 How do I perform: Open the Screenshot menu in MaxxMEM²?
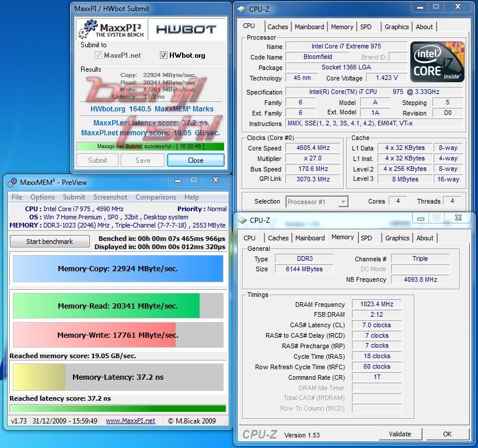coord(110,197)
